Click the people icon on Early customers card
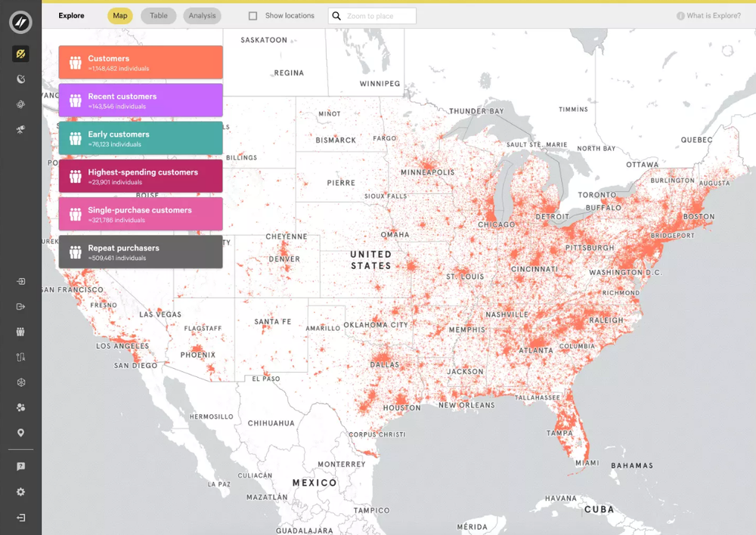The height and width of the screenshot is (535, 756). pyautogui.click(x=75, y=138)
